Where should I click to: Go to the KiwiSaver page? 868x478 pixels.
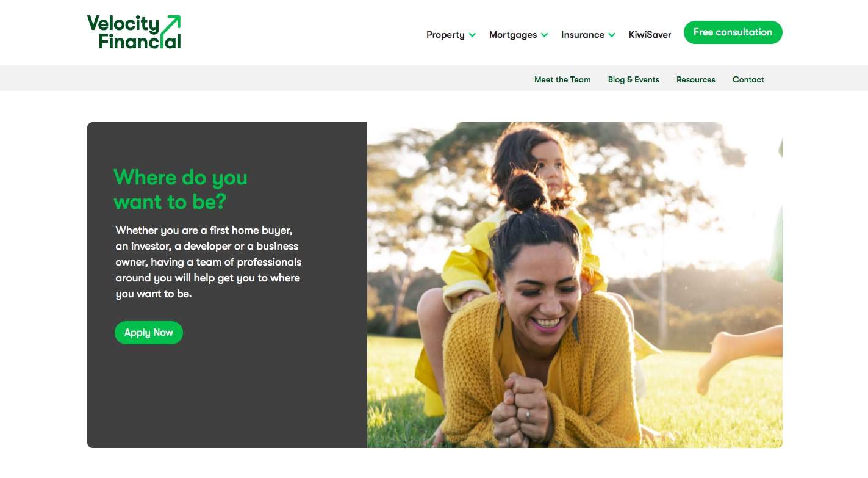pyautogui.click(x=650, y=35)
